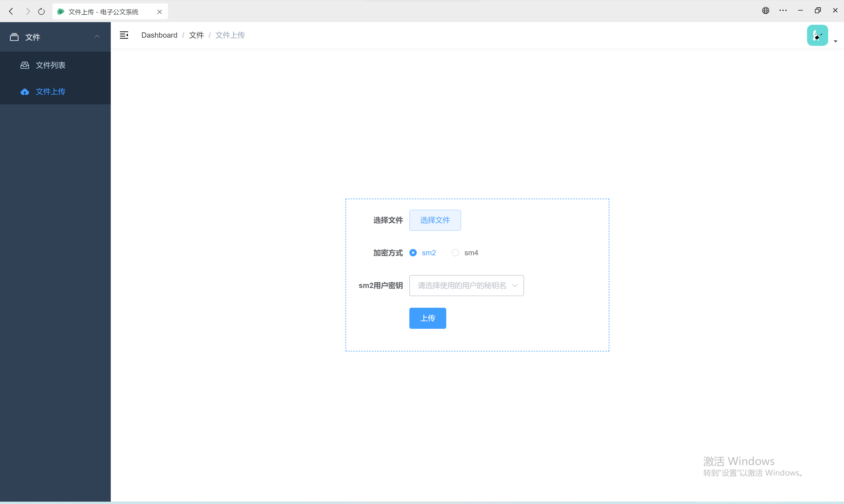Select the sm2 encryption radio button

click(x=413, y=253)
